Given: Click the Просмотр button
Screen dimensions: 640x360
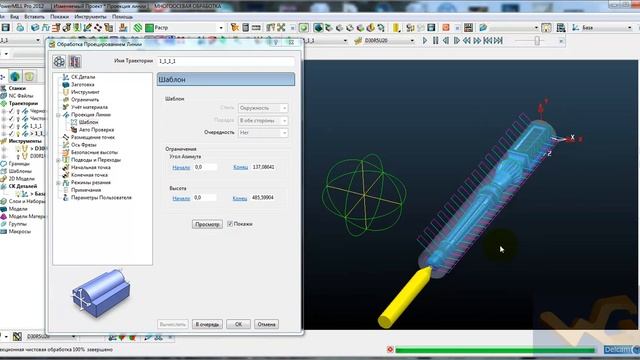Looking at the screenshot, I should (x=207, y=224).
